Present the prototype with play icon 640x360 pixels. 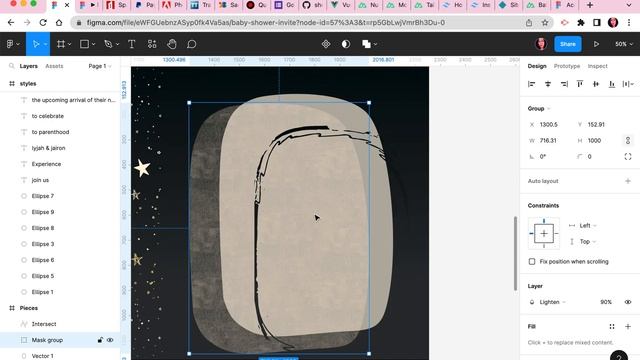coord(596,44)
